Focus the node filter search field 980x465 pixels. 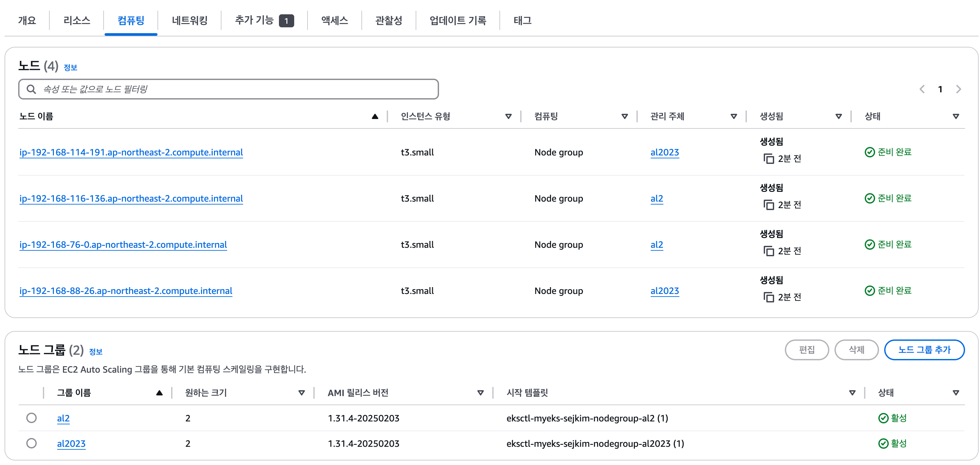pos(228,89)
